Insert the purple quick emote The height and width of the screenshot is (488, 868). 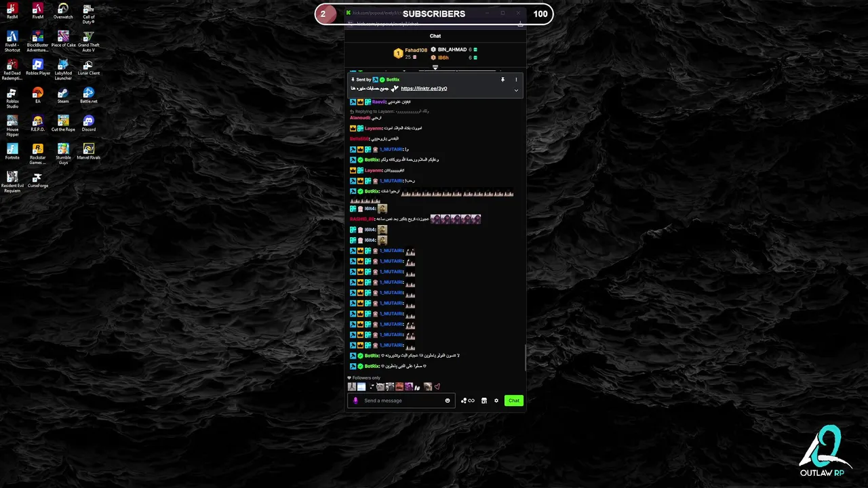tap(408, 387)
